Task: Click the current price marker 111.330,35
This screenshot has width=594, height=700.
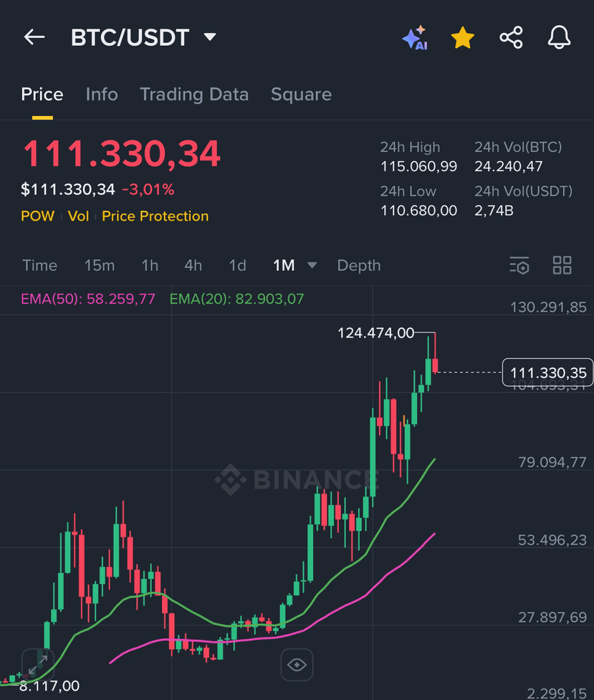Action: coord(547,373)
